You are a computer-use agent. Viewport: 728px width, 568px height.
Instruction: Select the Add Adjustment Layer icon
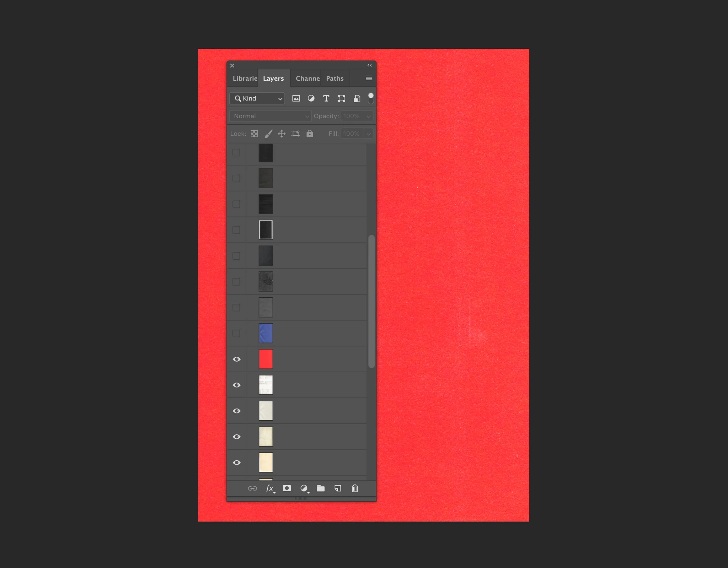[x=303, y=488]
